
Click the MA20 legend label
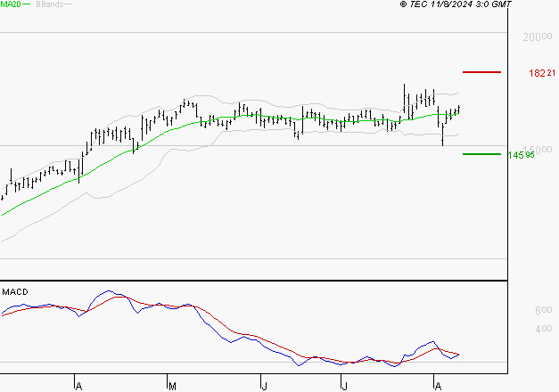(11, 4)
